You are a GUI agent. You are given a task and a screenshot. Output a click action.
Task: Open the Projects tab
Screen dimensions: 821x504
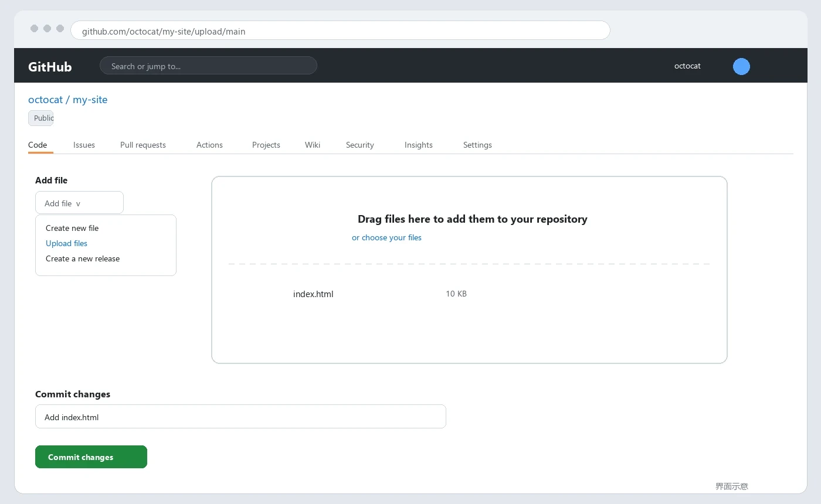click(266, 145)
